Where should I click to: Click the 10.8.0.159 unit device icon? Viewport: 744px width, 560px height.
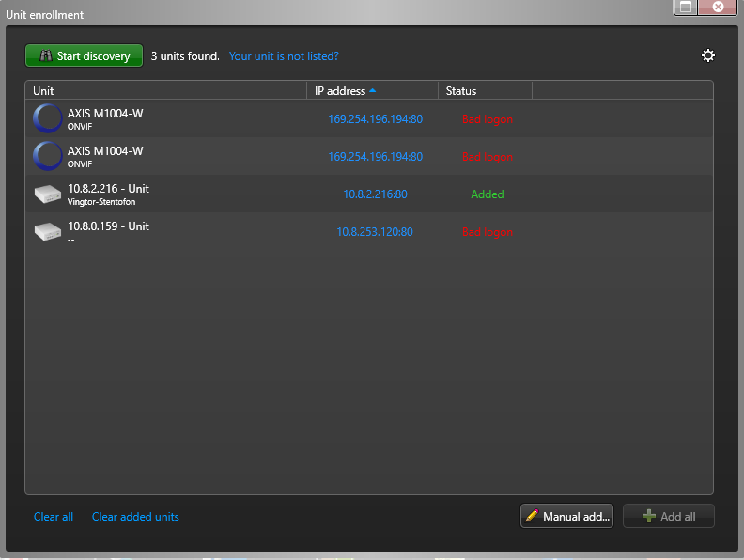coord(47,231)
